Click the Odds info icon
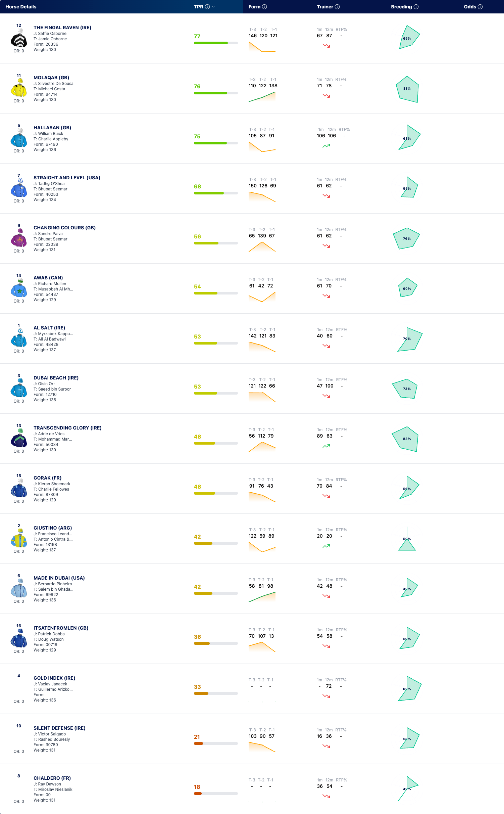 [480, 7]
